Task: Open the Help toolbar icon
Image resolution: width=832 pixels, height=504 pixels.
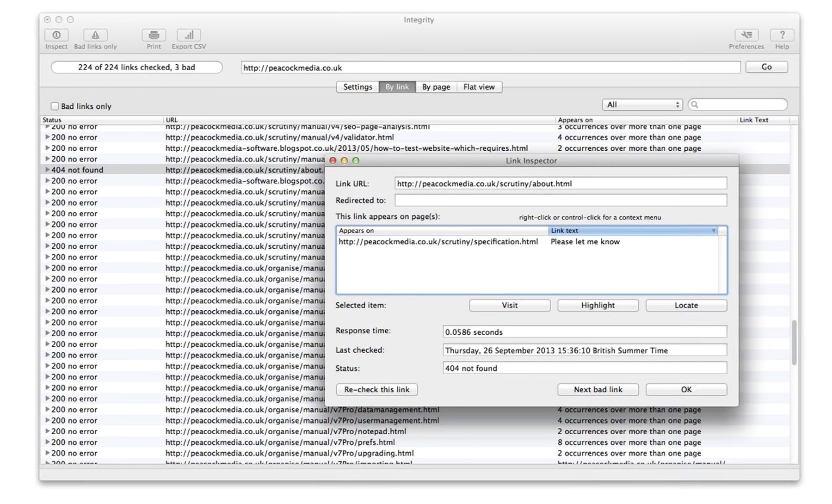Action: click(x=782, y=36)
